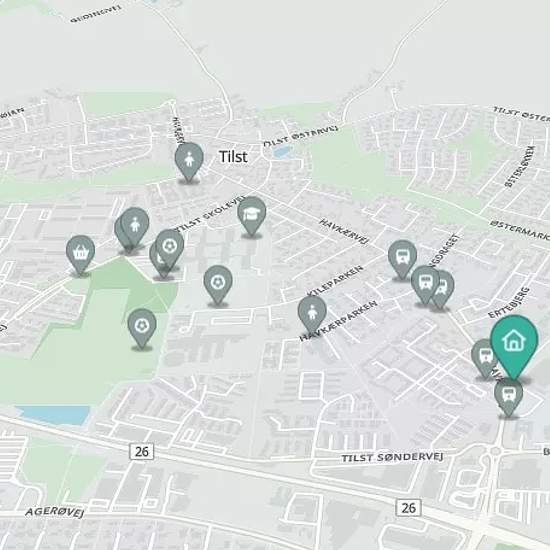Click the route 26 shield near Agerøvej
This screenshot has width=550, height=550.
pos(142,451)
